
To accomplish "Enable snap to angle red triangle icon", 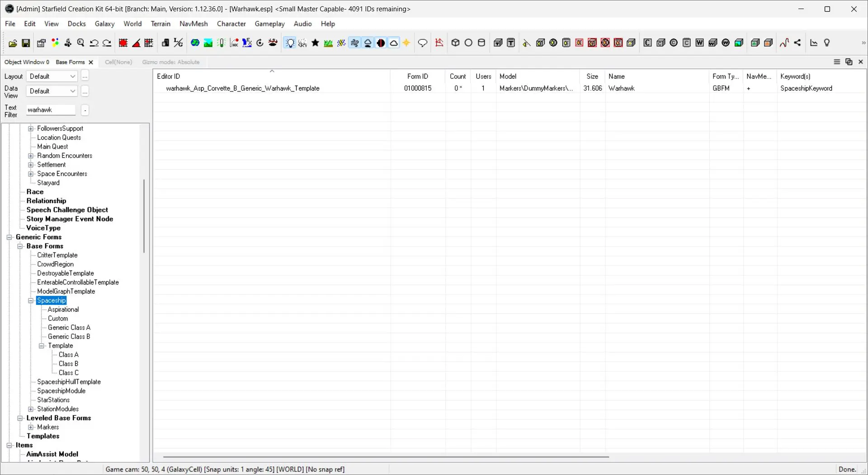I will point(136,43).
